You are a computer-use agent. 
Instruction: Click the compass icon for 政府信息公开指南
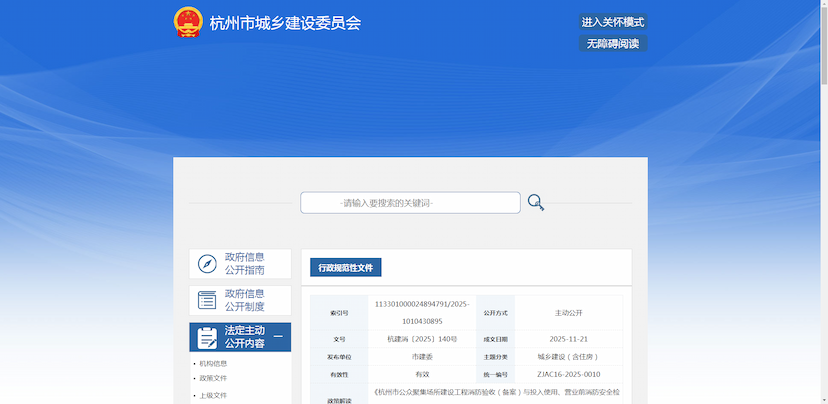pos(207,264)
